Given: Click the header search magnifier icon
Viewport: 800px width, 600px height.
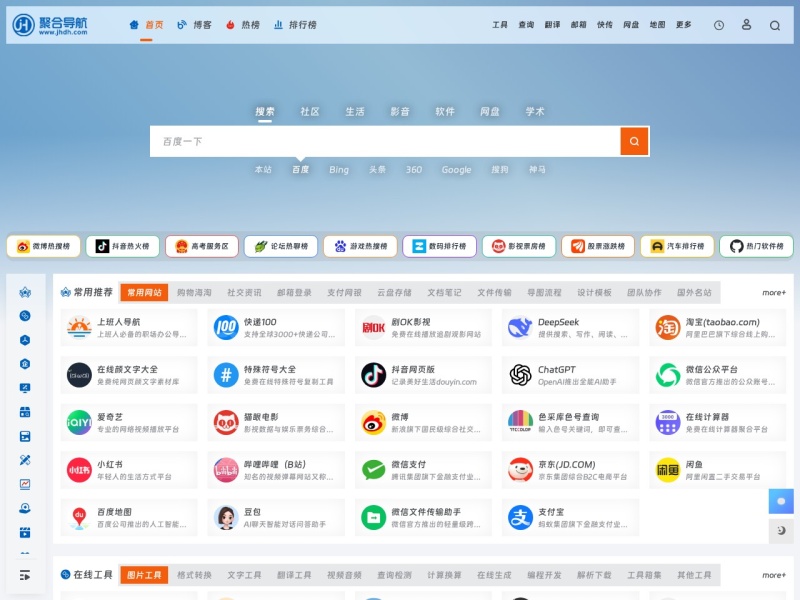Looking at the screenshot, I should click(x=774, y=25).
